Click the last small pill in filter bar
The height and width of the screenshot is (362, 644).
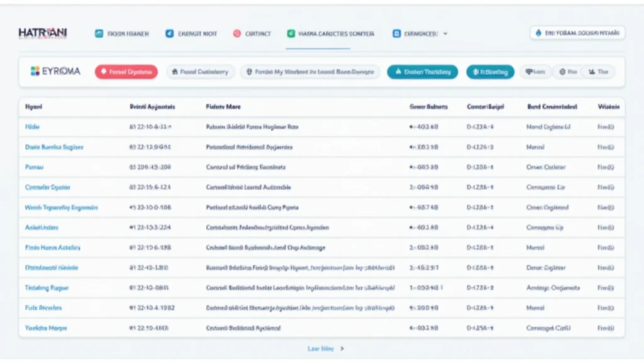pyautogui.click(x=597, y=72)
